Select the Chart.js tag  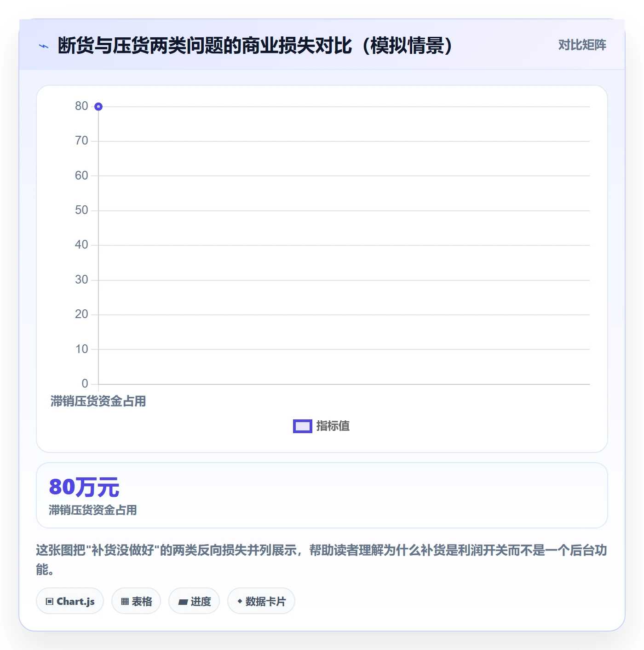(x=70, y=601)
